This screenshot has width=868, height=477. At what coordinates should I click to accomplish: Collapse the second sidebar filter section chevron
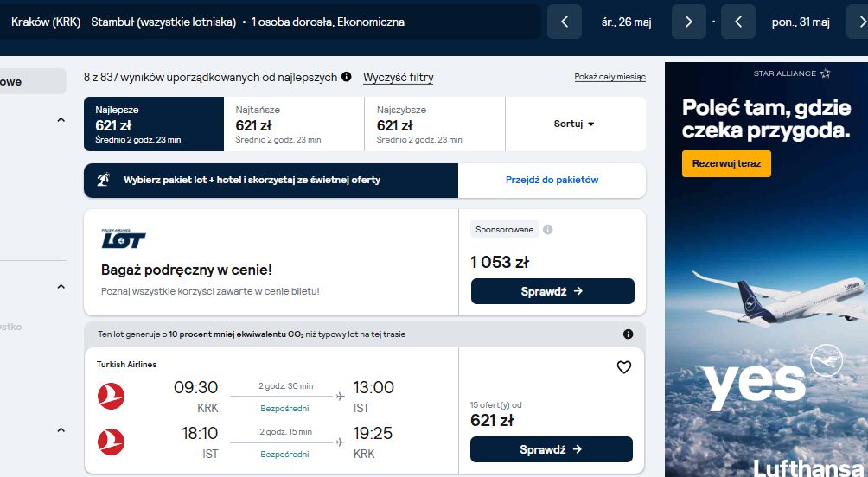61,287
